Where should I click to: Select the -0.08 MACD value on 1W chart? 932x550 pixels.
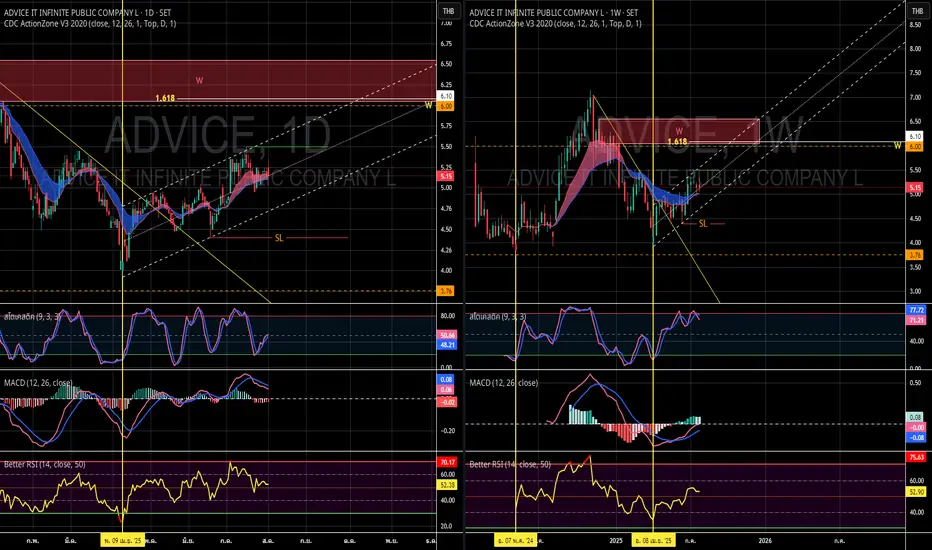[x=916, y=438]
